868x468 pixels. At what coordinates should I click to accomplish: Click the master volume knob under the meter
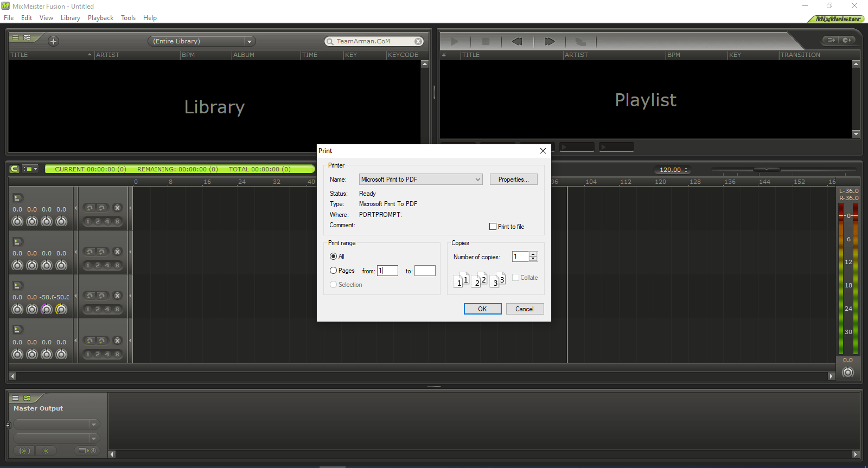point(848,372)
